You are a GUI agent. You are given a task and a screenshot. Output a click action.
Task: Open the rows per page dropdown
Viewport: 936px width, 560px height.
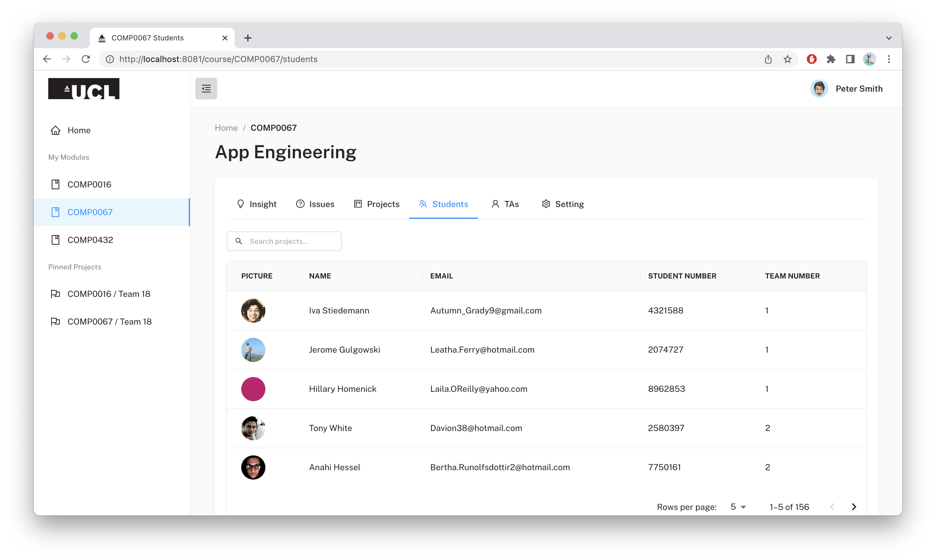pos(738,507)
